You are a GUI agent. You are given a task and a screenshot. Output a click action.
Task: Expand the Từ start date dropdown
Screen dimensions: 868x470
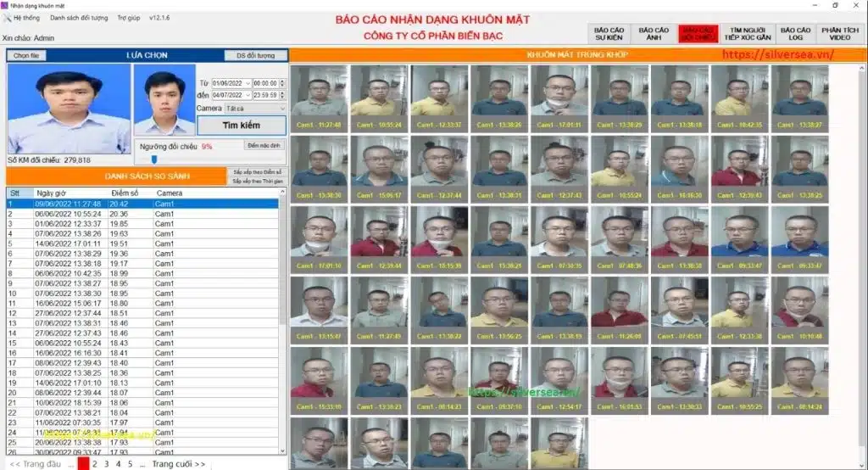[x=247, y=83]
